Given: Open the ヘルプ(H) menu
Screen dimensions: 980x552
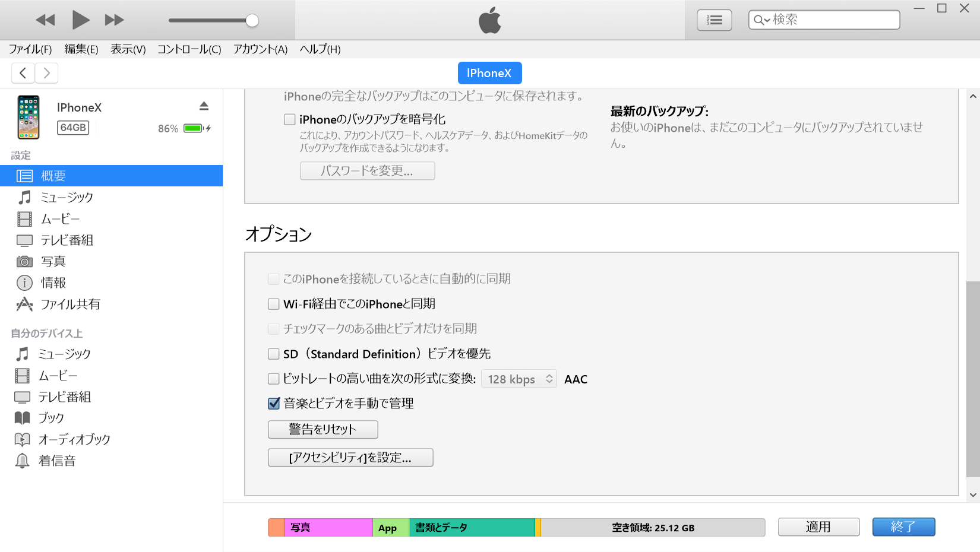Looking at the screenshot, I should pyautogui.click(x=320, y=49).
